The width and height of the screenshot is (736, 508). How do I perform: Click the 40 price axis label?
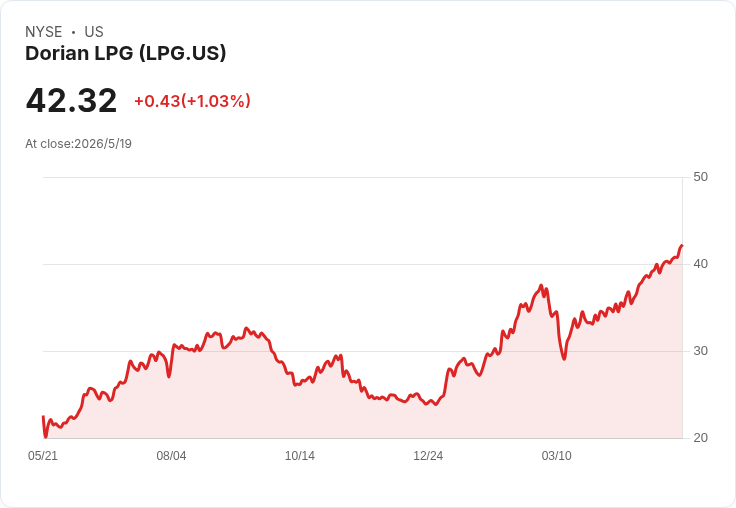(700, 264)
